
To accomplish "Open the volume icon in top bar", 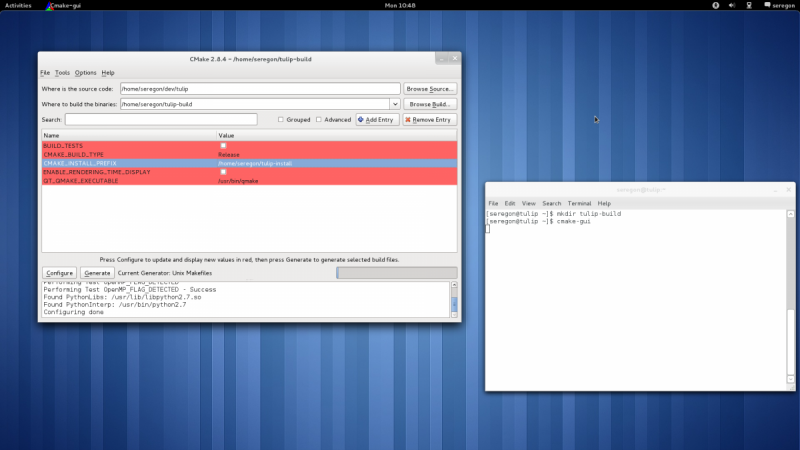I will click(x=732, y=5).
